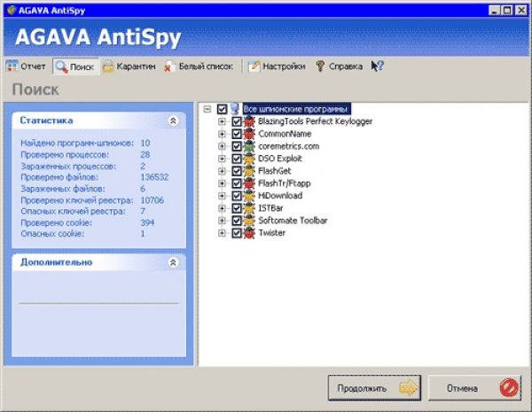The image size is (532, 412).
Task: Select the coremetrics.com tree item
Action: point(288,146)
